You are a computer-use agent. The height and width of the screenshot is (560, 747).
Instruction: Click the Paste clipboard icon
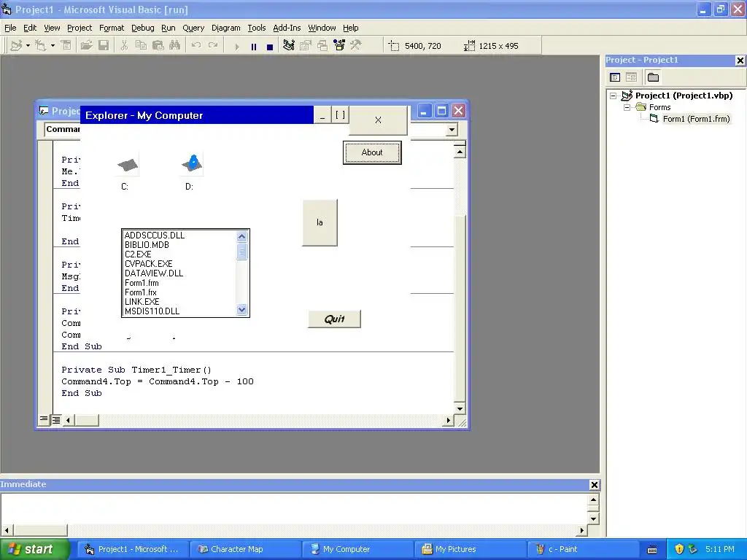coord(158,46)
